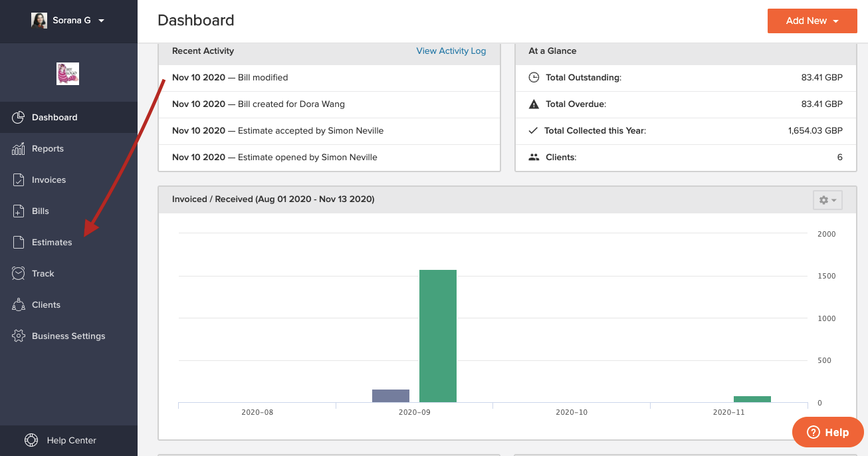The image size is (868, 456).
Task: Click the purple 2020-09 invoiced bar
Action: [x=391, y=396]
